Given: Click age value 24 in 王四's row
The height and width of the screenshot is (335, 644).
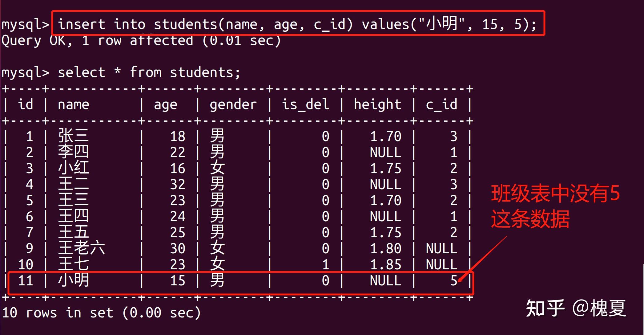Looking at the screenshot, I should [x=178, y=216].
